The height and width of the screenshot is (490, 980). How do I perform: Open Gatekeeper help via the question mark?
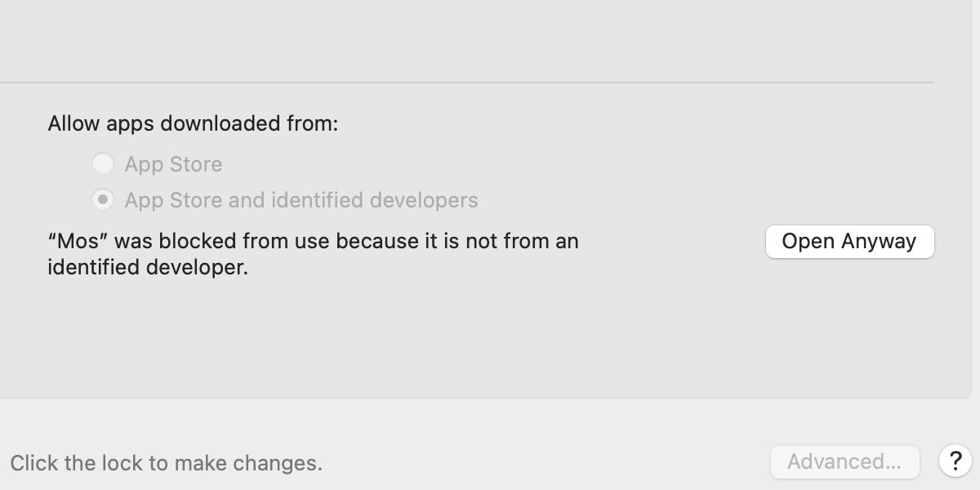pyautogui.click(x=956, y=462)
